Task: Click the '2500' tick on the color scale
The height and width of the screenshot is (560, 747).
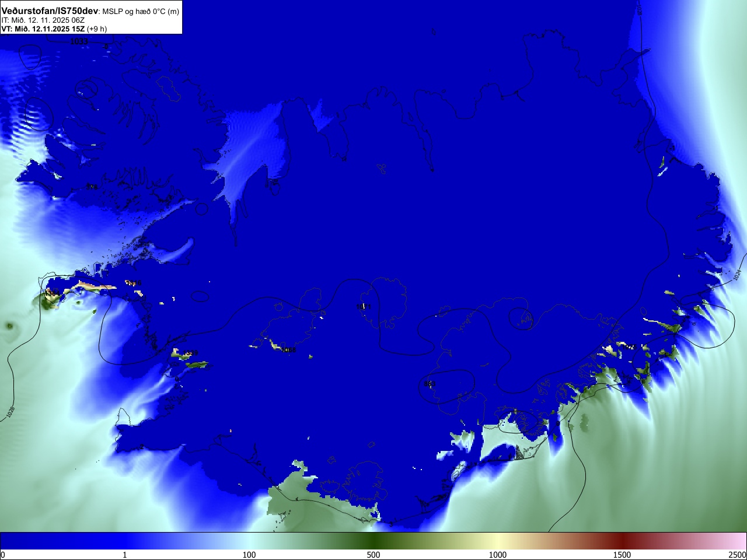Action: click(x=737, y=555)
